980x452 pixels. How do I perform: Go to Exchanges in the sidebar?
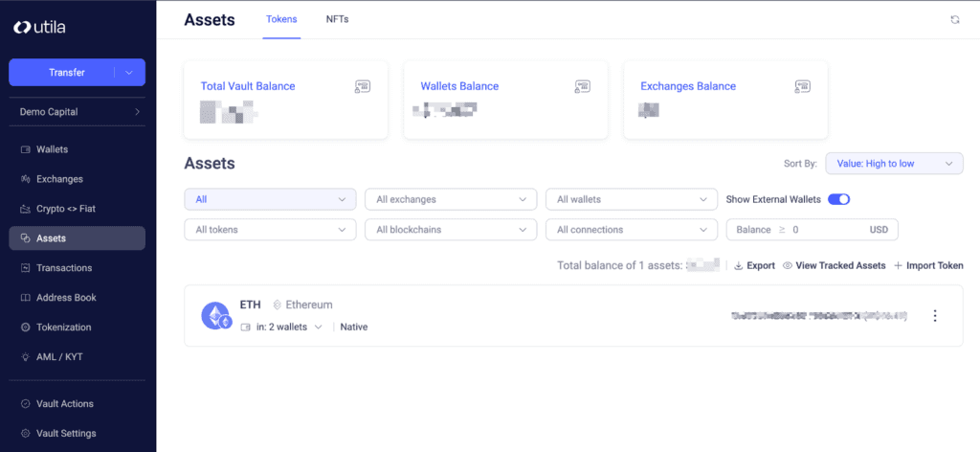click(77, 179)
